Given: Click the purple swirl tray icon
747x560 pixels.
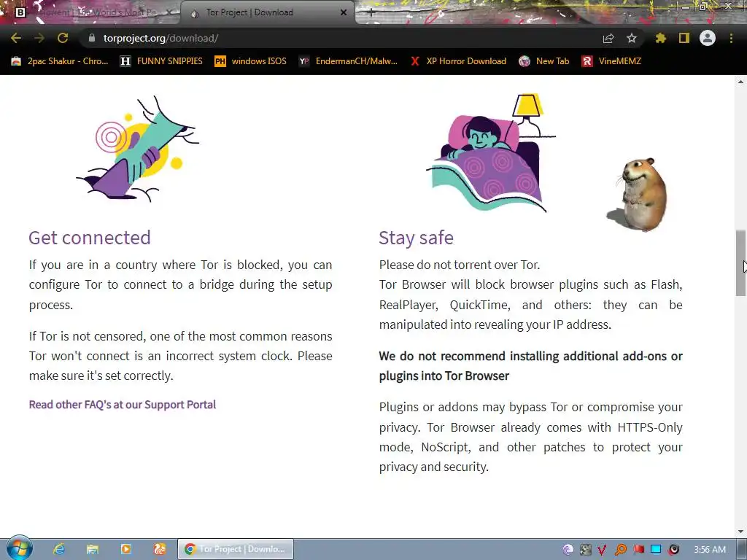Looking at the screenshot, I should (x=568, y=550).
